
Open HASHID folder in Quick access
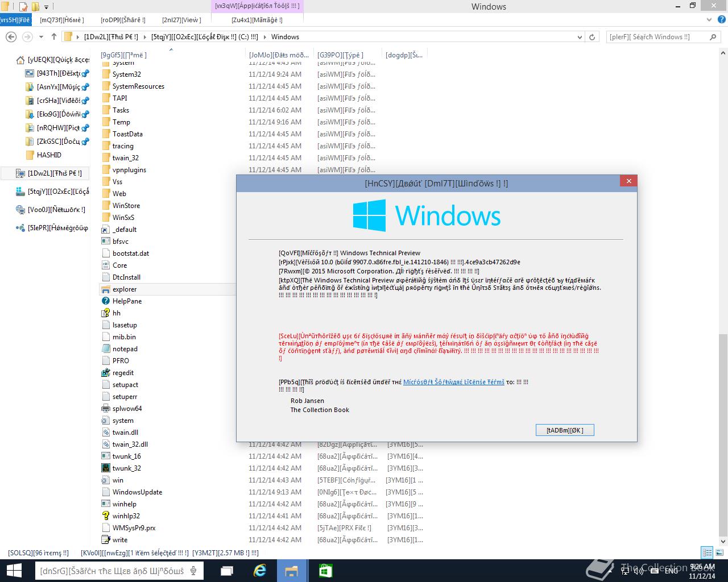tap(44, 155)
